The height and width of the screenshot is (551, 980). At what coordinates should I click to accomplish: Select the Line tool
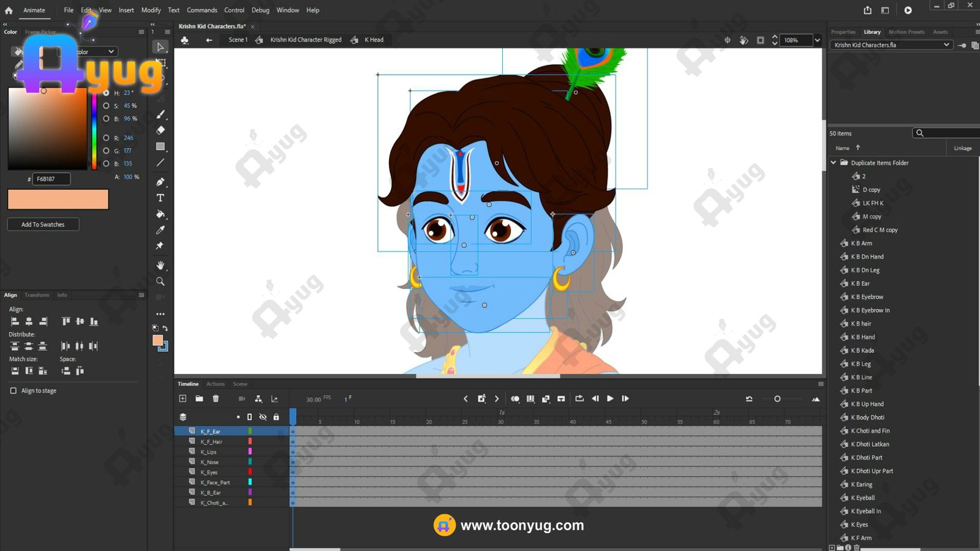160,163
